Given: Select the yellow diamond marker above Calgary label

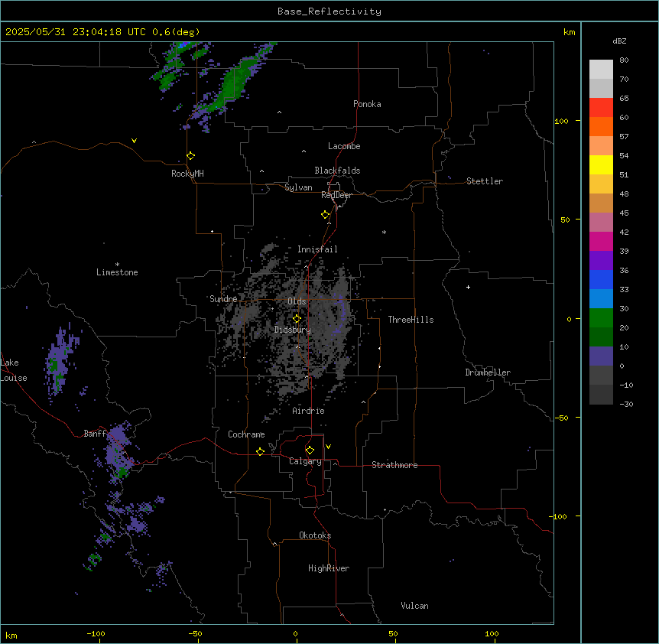Looking at the screenshot, I should click(x=310, y=450).
